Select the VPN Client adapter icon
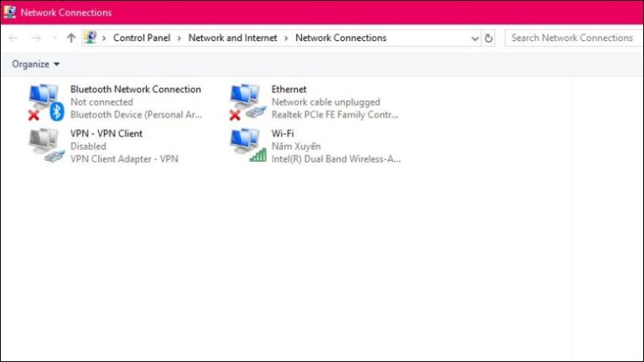 point(46,146)
